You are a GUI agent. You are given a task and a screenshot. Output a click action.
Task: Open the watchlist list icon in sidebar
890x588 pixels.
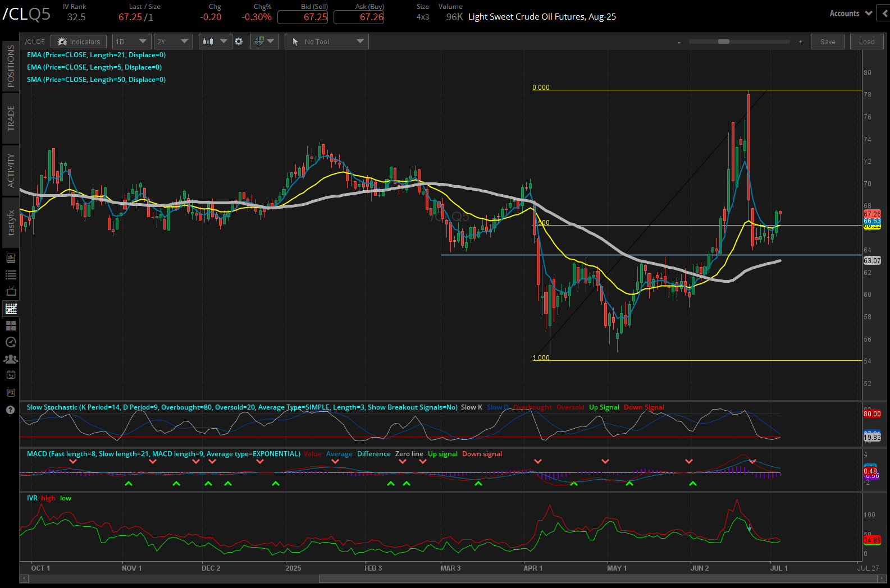[11, 275]
